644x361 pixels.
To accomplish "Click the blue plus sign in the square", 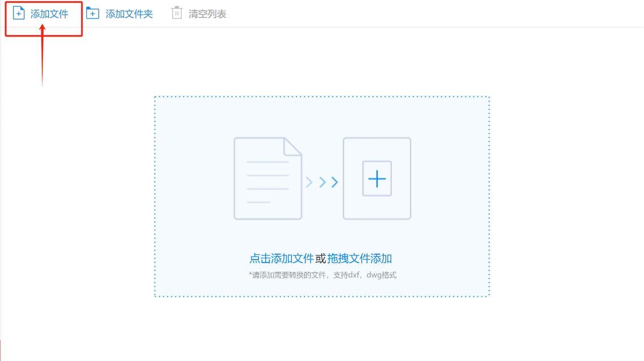I will pos(377,179).
